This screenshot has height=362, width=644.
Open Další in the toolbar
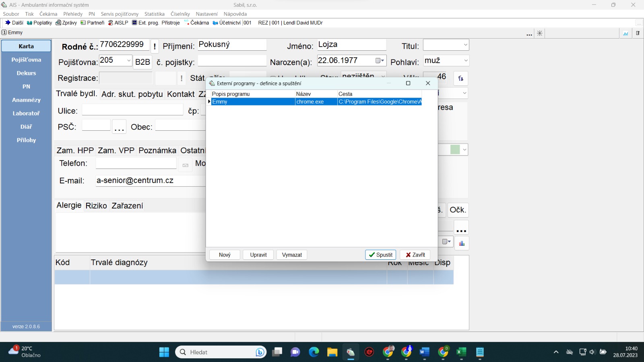point(14,23)
